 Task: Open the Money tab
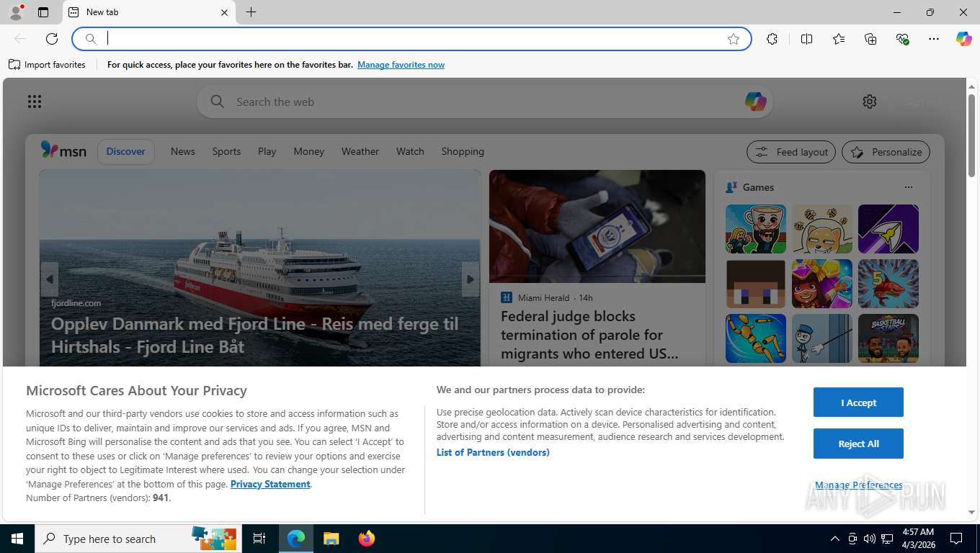coord(309,151)
